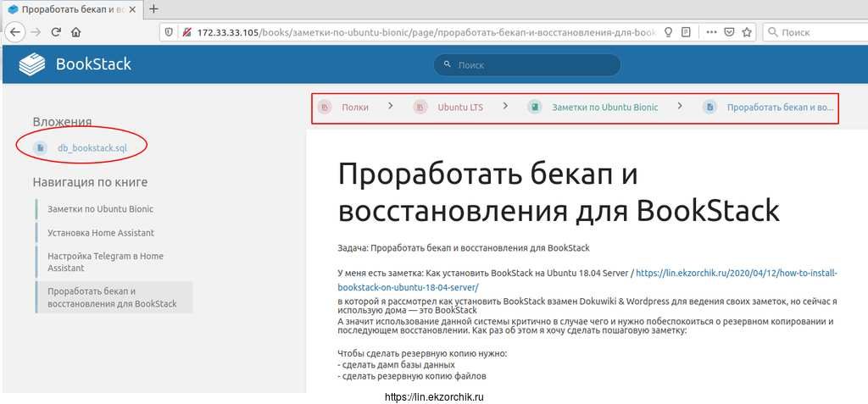This screenshot has width=868, height=404.
Task: Open a new tab with plus button
Action: [153, 9]
